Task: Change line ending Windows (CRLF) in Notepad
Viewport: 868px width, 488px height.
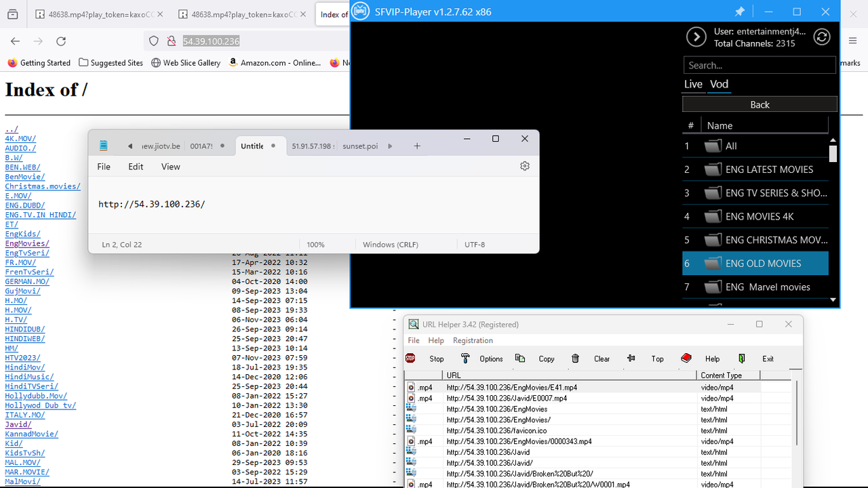Action: [391, 244]
